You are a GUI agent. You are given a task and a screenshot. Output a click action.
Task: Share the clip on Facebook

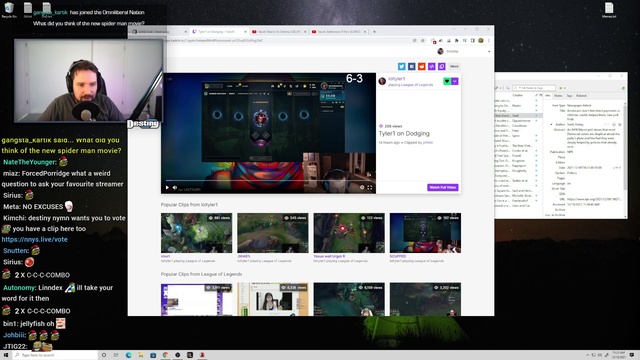coord(411,67)
